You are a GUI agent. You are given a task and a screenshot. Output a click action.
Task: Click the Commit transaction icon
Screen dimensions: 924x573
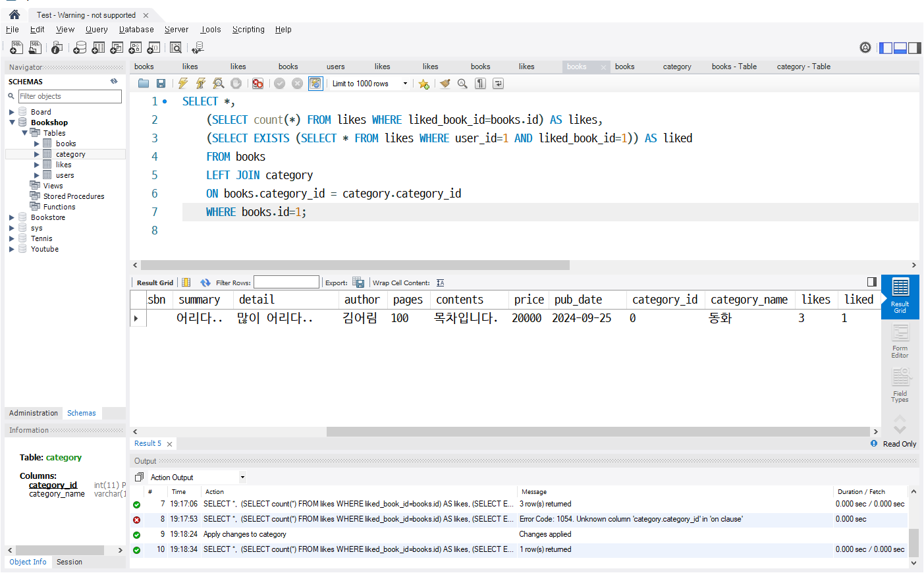coord(279,84)
